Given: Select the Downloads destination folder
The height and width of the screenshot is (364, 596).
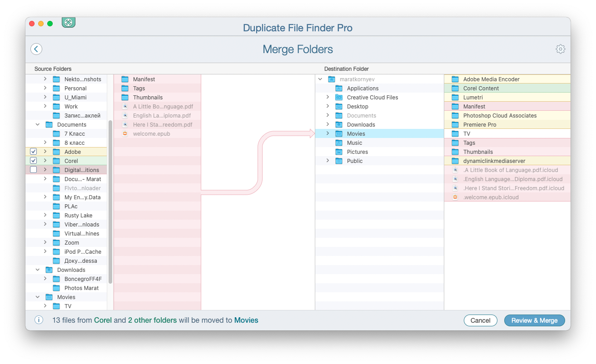Looking at the screenshot, I should [379, 124].
